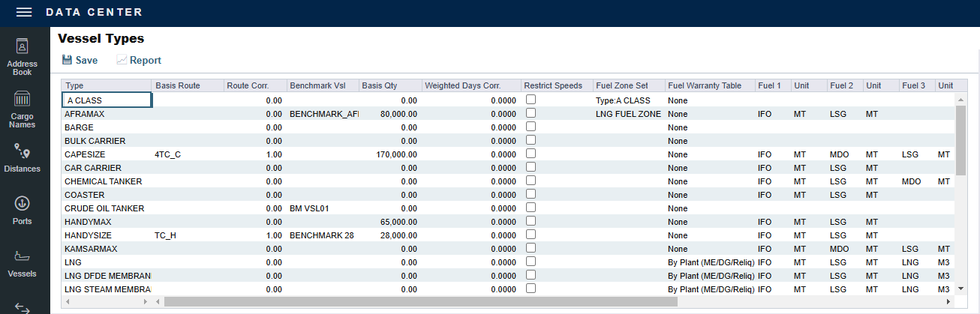
Task: Check Restrict Speeds for HANDYSIZE row
Action: click(x=531, y=235)
